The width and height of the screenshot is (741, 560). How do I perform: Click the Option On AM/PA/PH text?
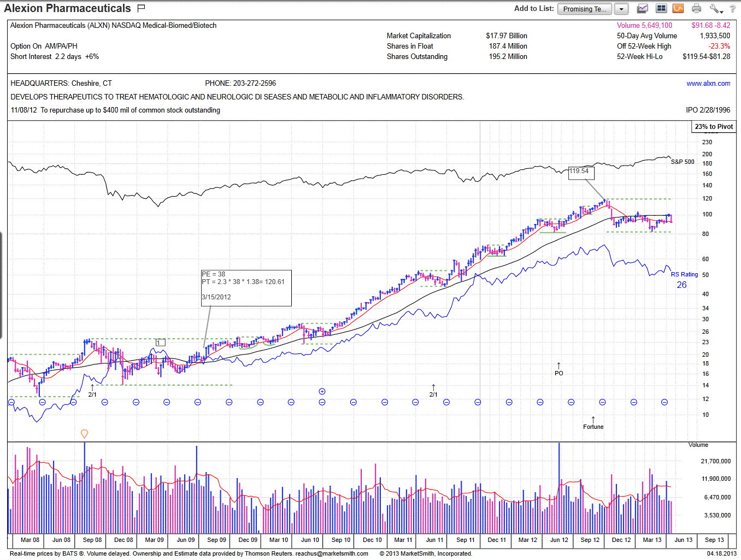(44, 46)
